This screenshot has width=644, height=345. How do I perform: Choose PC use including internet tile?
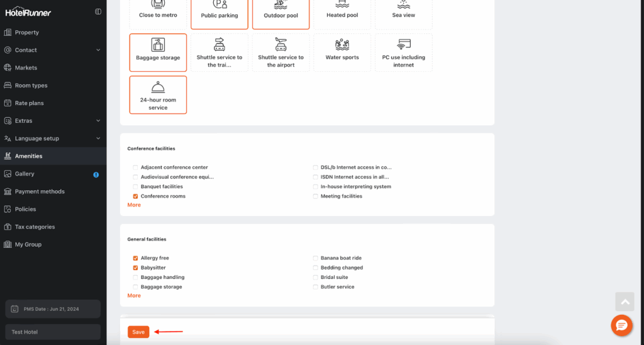click(403, 52)
